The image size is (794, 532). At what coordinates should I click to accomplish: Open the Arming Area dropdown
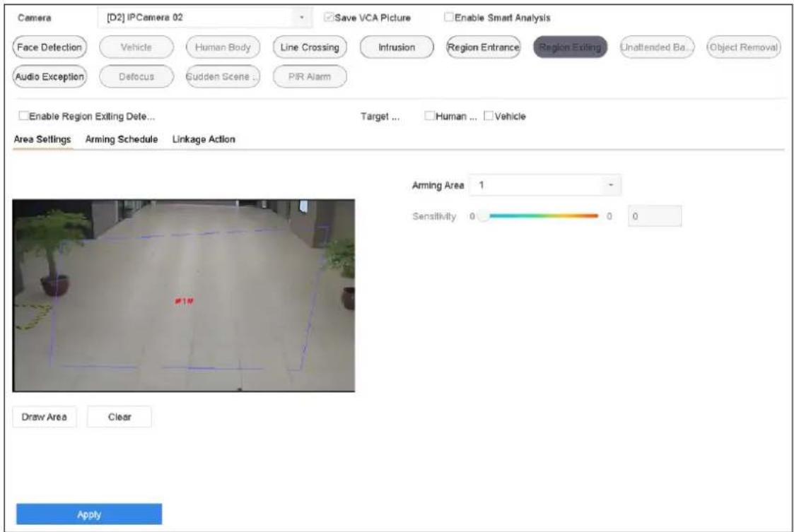[x=545, y=185]
